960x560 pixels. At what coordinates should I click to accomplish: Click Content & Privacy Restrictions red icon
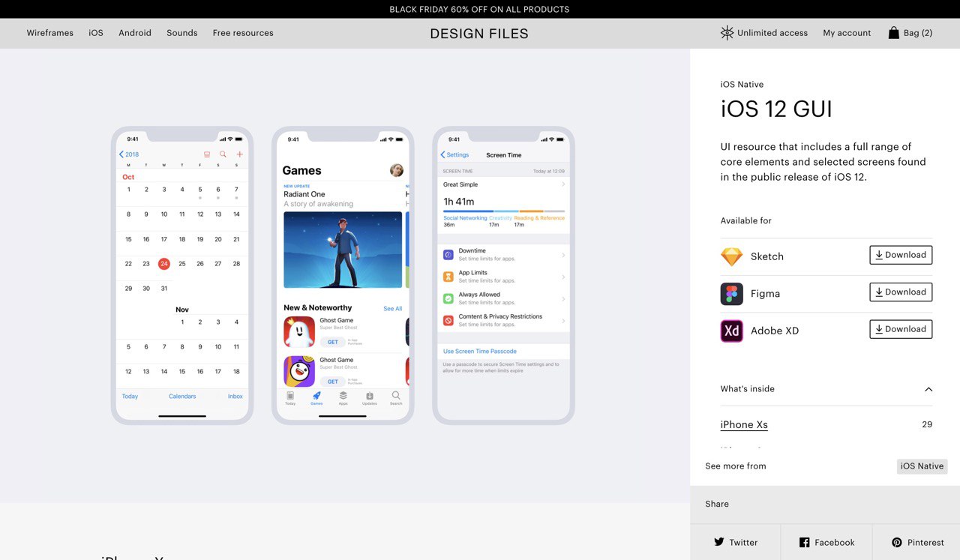pyautogui.click(x=448, y=320)
